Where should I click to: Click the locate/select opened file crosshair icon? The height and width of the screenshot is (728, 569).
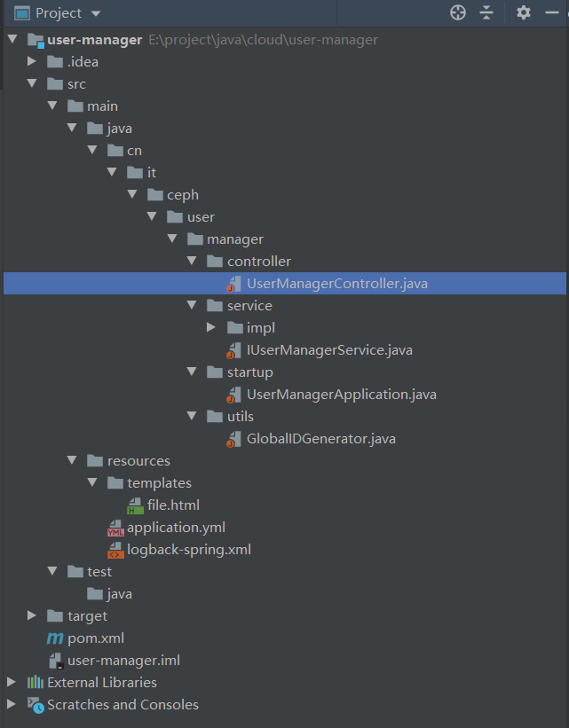458,13
